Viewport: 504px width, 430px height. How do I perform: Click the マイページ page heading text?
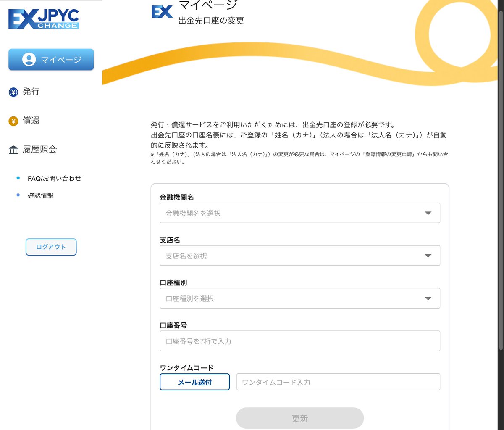click(208, 5)
